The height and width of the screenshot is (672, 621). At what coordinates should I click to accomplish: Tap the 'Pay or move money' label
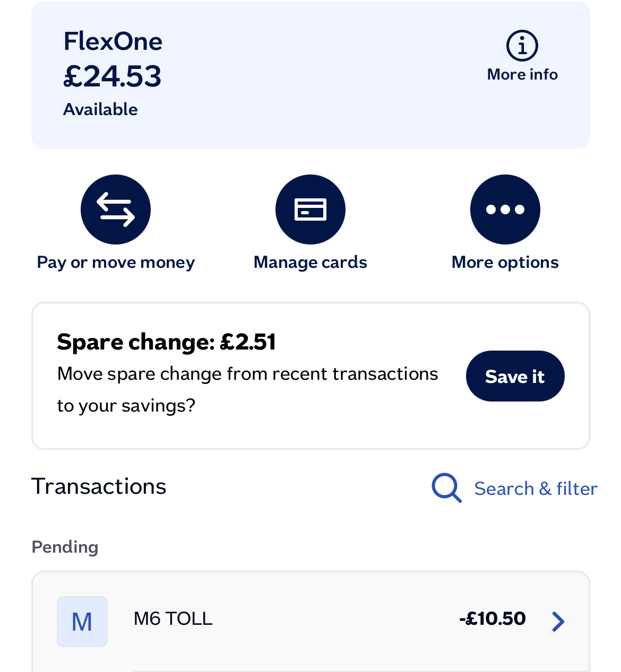(116, 263)
